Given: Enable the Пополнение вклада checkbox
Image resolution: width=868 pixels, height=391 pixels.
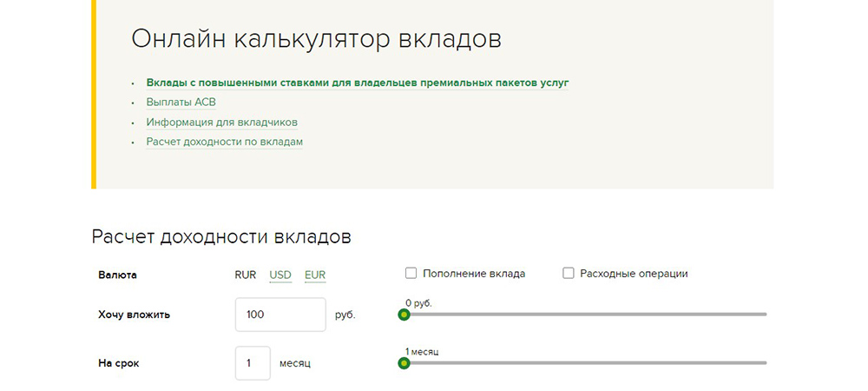Looking at the screenshot, I should click(411, 274).
